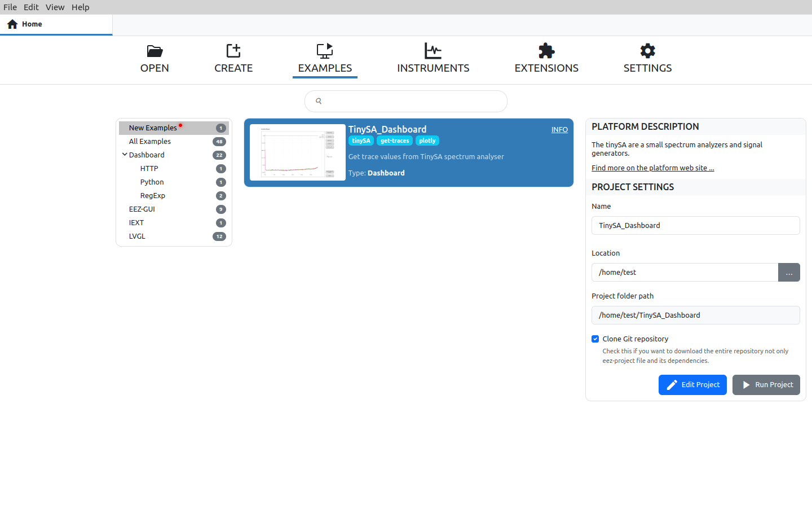Viewport: 812px width, 513px height.
Task: Select the Dashboard category
Action: click(x=174, y=155)
